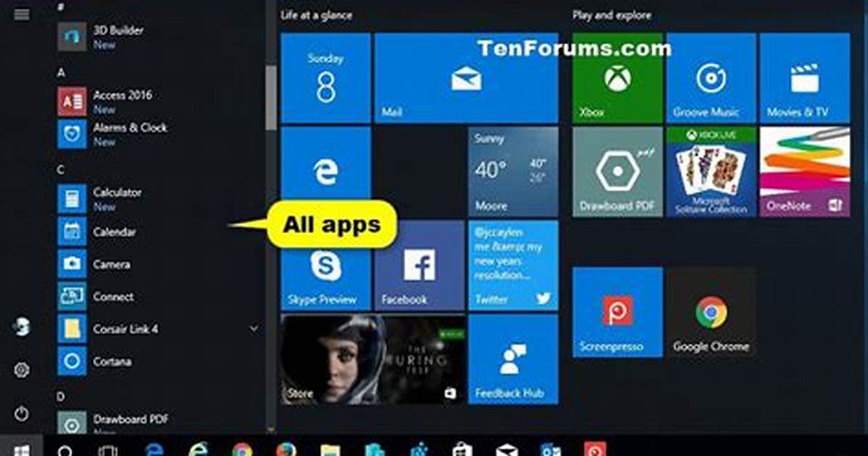Screen dimensions: 868x456
Task: Open the Drawboard PDF tile
Action: [617, 171]
